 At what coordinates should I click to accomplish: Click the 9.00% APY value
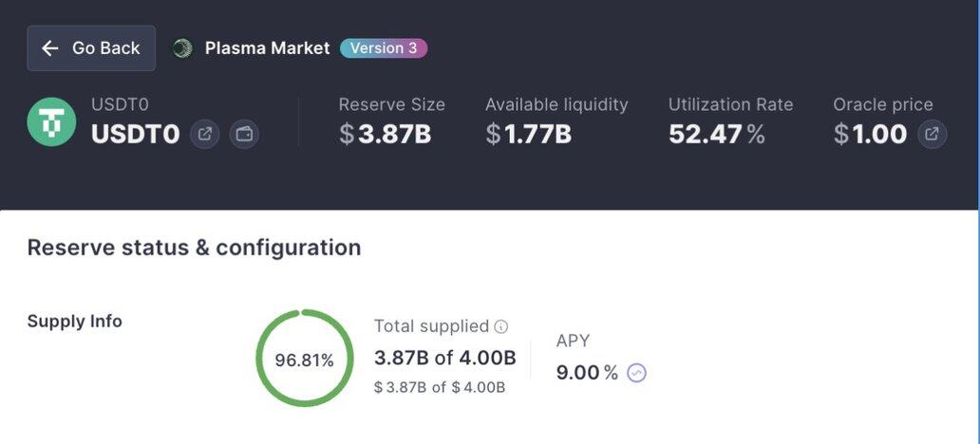[587, 373]
